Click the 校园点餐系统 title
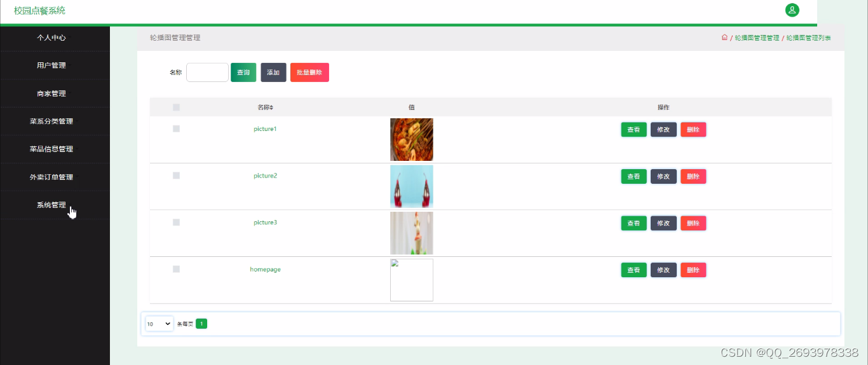 point(39,11)
